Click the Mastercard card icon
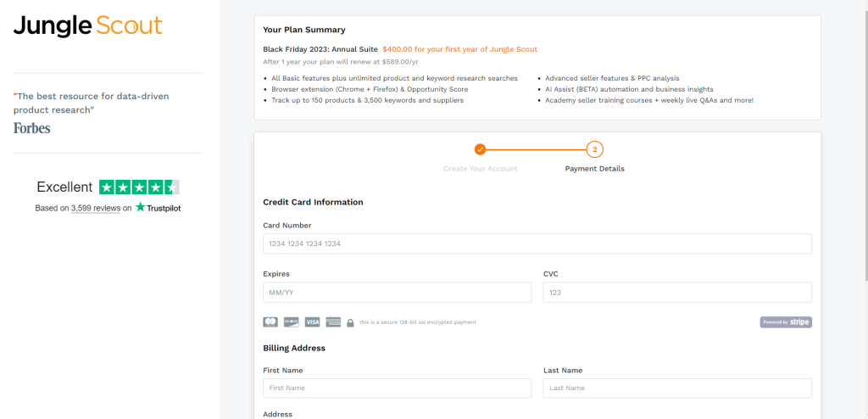Viewport: 868px width, 419px height. point(270,322)
